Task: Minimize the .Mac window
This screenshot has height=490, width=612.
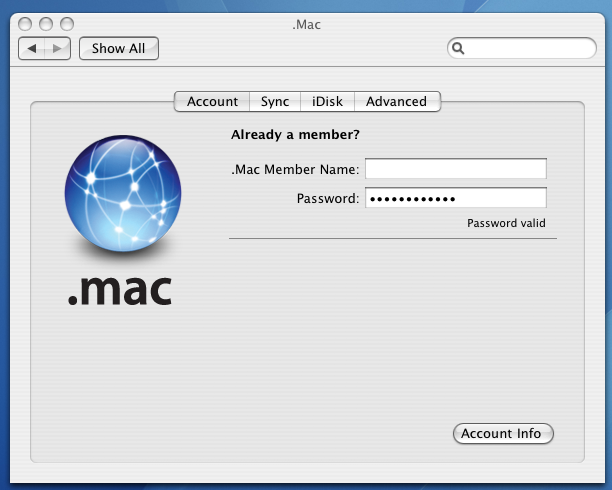Action: coord(46,24)
